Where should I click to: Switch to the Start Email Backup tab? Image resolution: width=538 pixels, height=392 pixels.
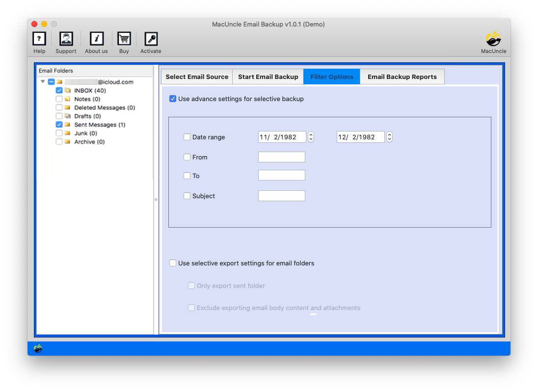(268, 77)
